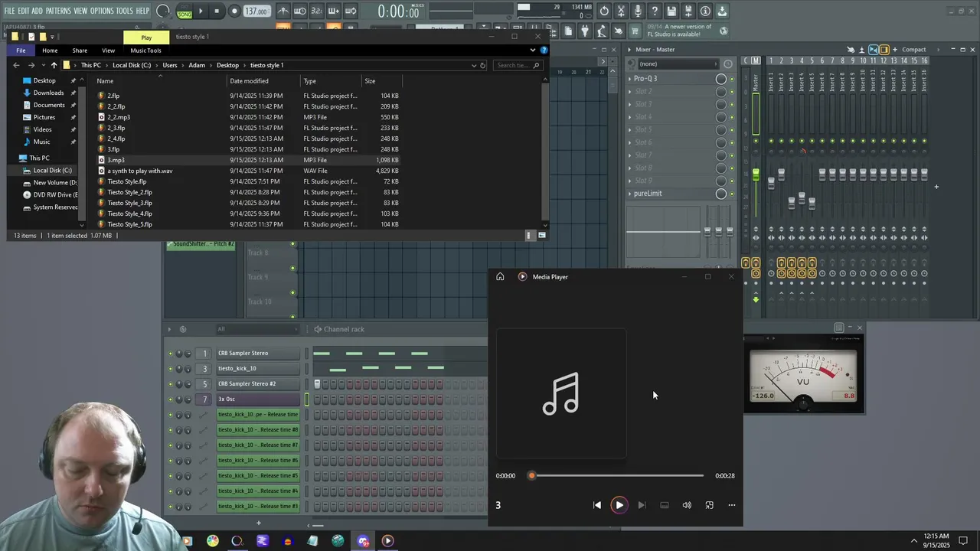The image size is (980, 551).
Task: Toggle the metronome icon in FL toolbar
Action: (x=283, y=11)
